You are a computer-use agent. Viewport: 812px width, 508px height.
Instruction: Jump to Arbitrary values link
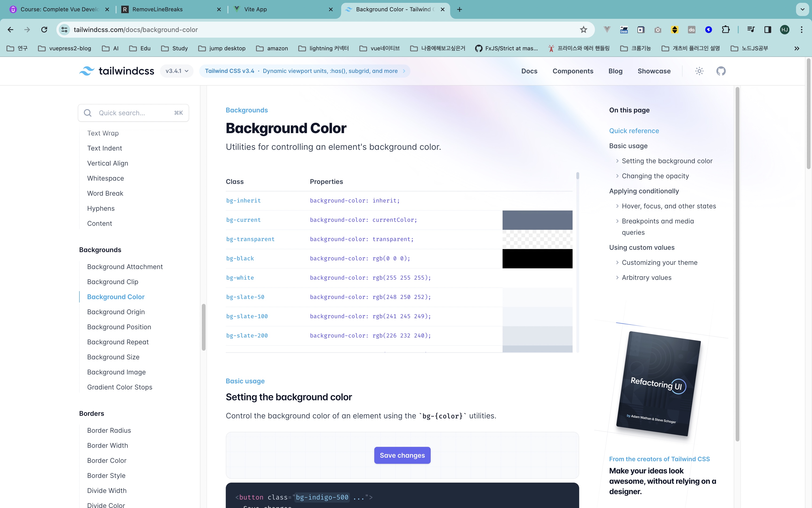[646, 278]
